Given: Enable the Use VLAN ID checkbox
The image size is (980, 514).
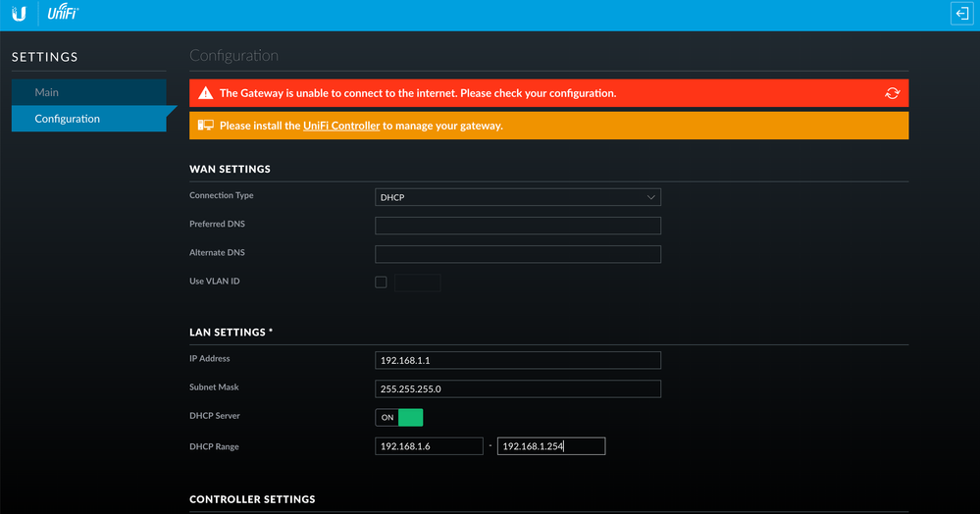Looking at the screenshot, I should point(381,282).
